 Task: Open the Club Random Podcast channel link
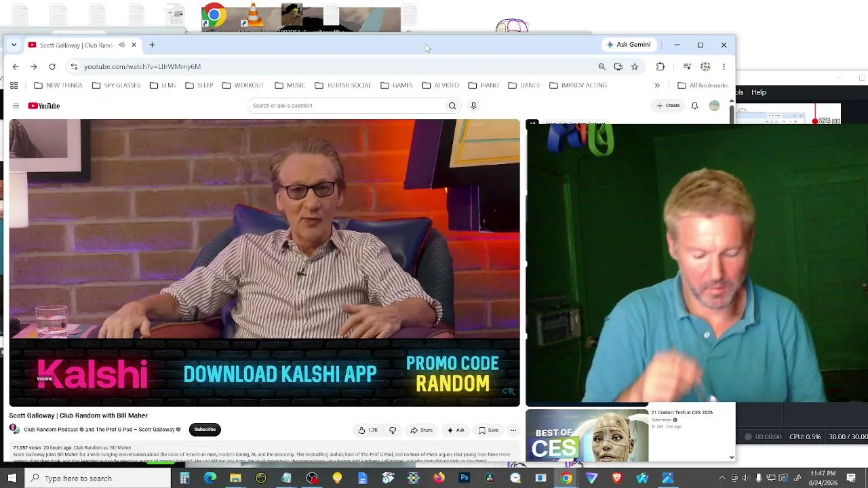51,430
